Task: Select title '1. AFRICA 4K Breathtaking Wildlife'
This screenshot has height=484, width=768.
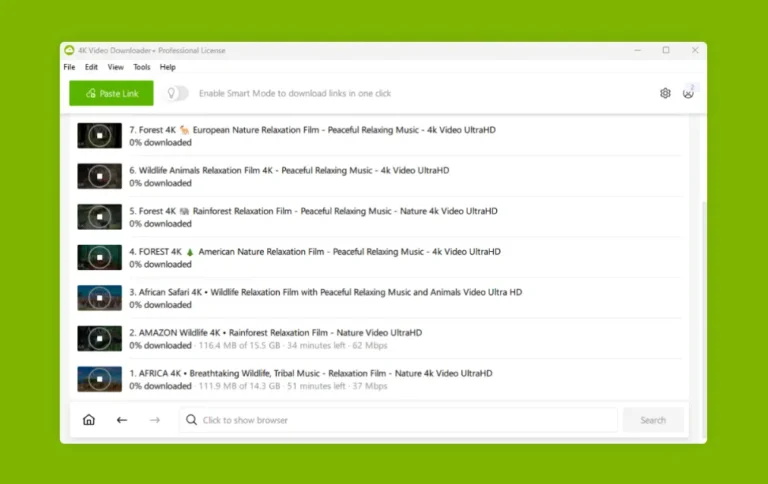Action: point(311,373)
